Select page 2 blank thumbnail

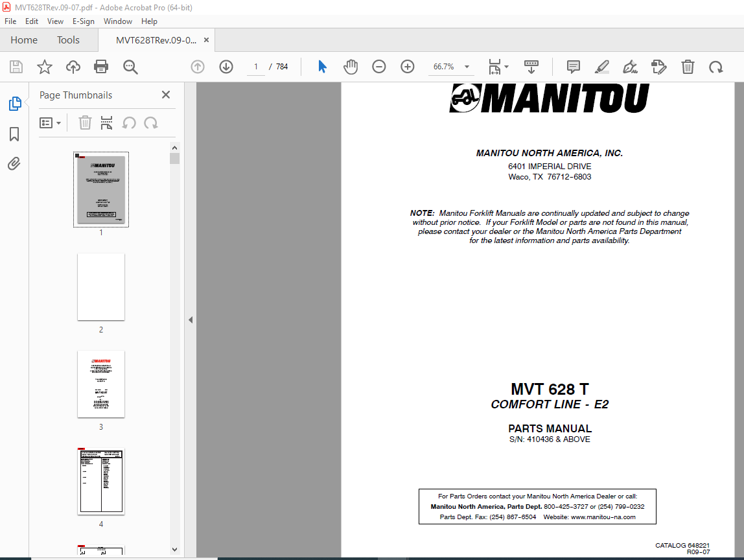pyautogui.click(x=101, y=286)
